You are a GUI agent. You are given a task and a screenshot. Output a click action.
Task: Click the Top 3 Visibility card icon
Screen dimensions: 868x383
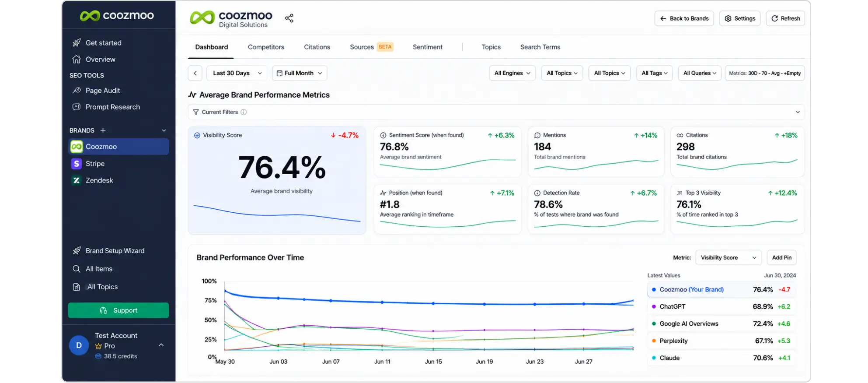click(x=680, y=193)
